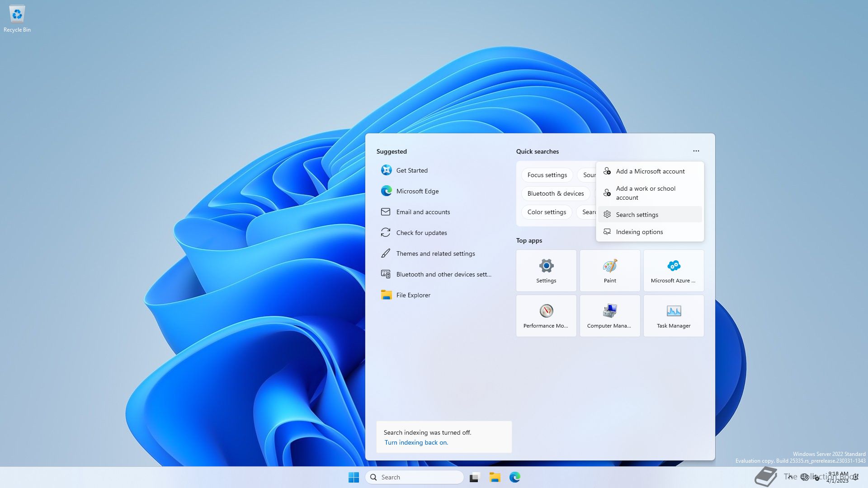
Task: Choose Add a work or school account
Action: (x=650, y=193)
